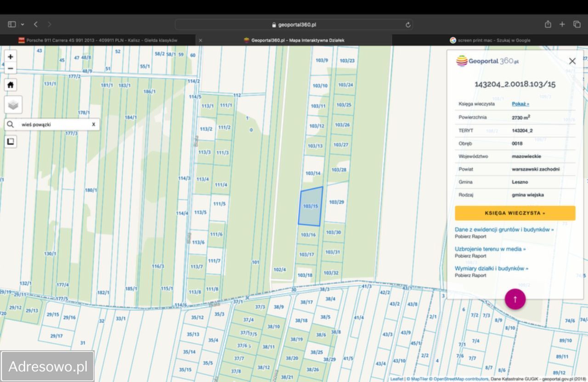
Task: Click the yellow KSIĘGA WIECZYSTA button
Action: pyautogui.click(x=515, y=213)
